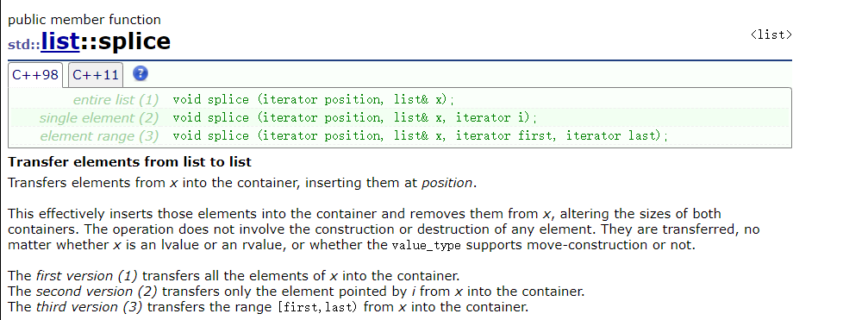Click the splice signature with iterator i

pos(355,118)
